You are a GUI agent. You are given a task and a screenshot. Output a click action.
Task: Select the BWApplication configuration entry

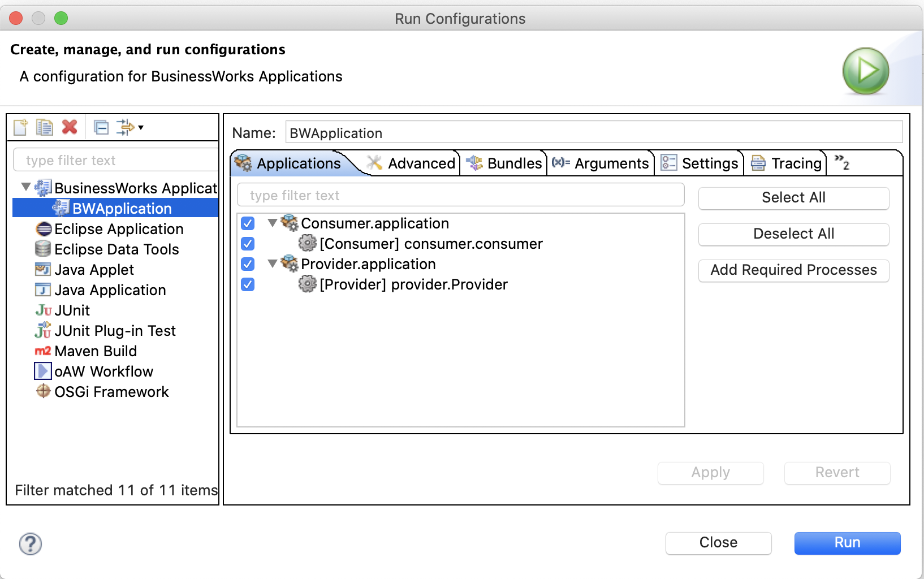pos(115,208)
